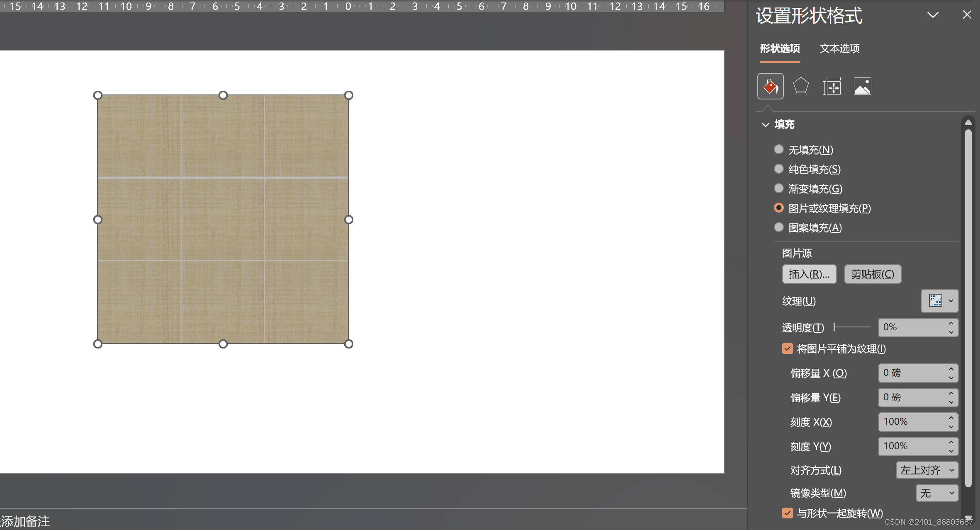Click the bottom-right corner handle of the shape
The height and width of the screenshot is (530, 980).
point(349,344)
